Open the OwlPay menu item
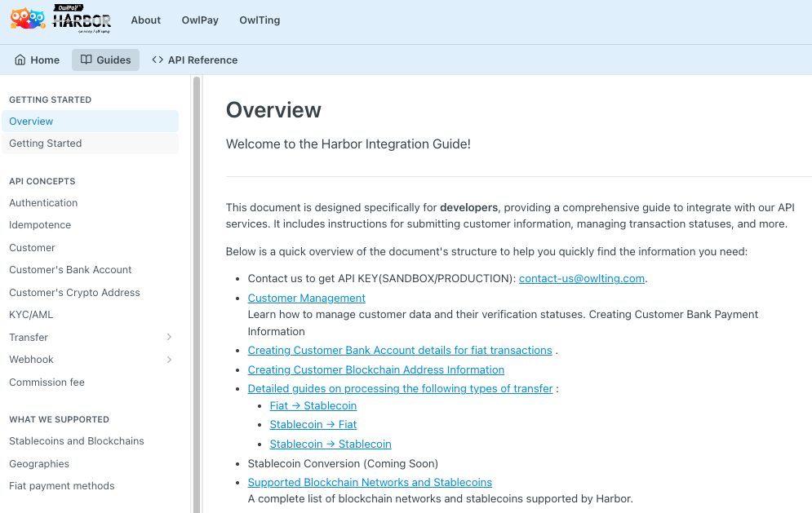Image resolution: width=812 pixels, height=513 pixels. (200, 20)
